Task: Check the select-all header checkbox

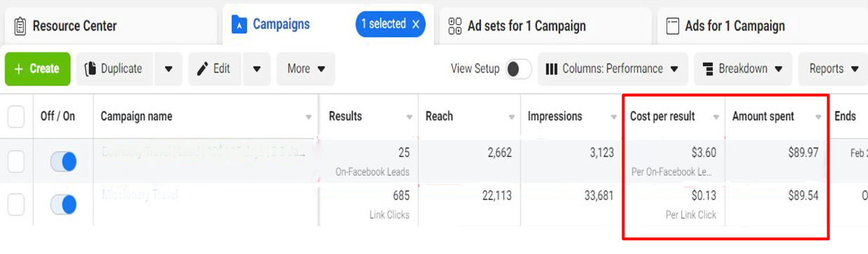Action: tap(15, 116)
